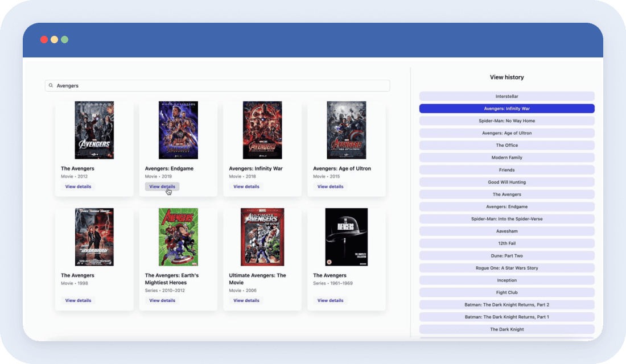Click the Avengers: Infinity War poster
The image size is (626, 364).
coord(262,130)
